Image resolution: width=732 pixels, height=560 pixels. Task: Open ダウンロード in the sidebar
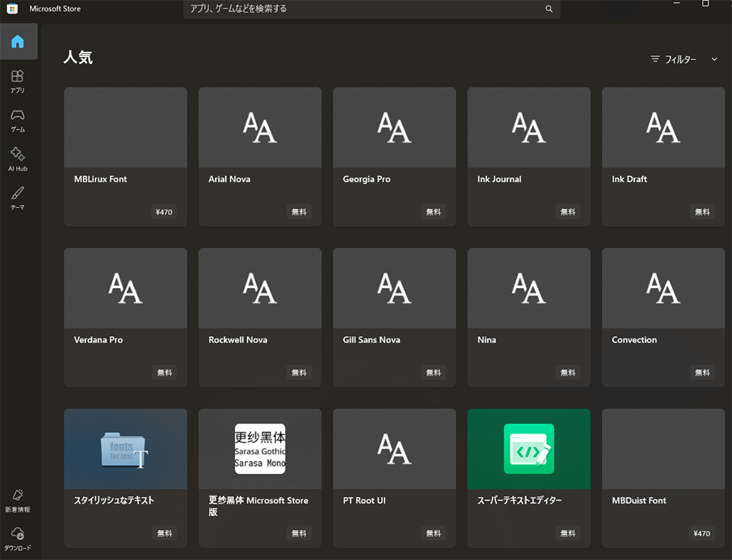click(18, 539)
